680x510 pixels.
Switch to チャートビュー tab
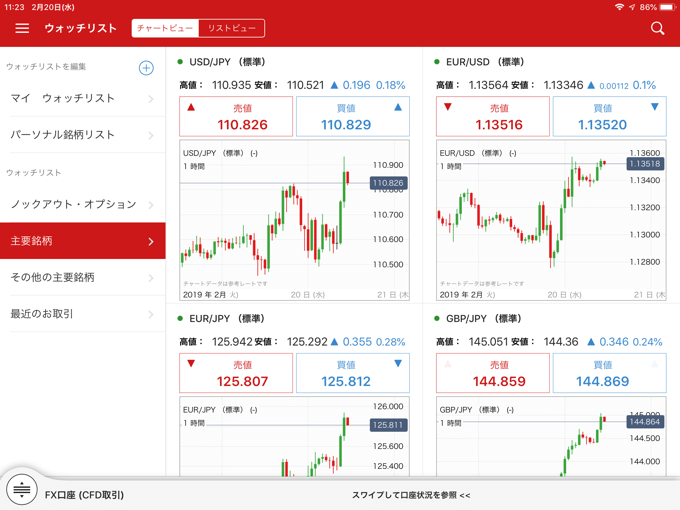165,28
